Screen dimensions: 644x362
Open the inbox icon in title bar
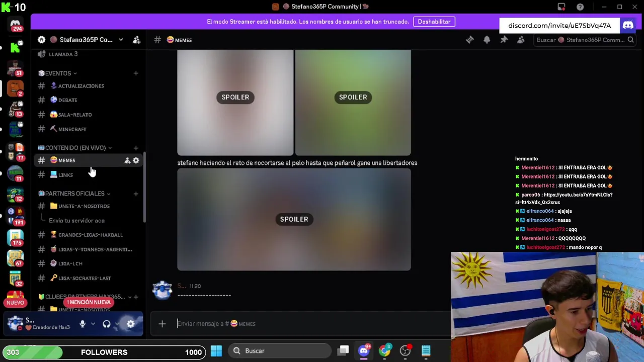click(561, 7)
